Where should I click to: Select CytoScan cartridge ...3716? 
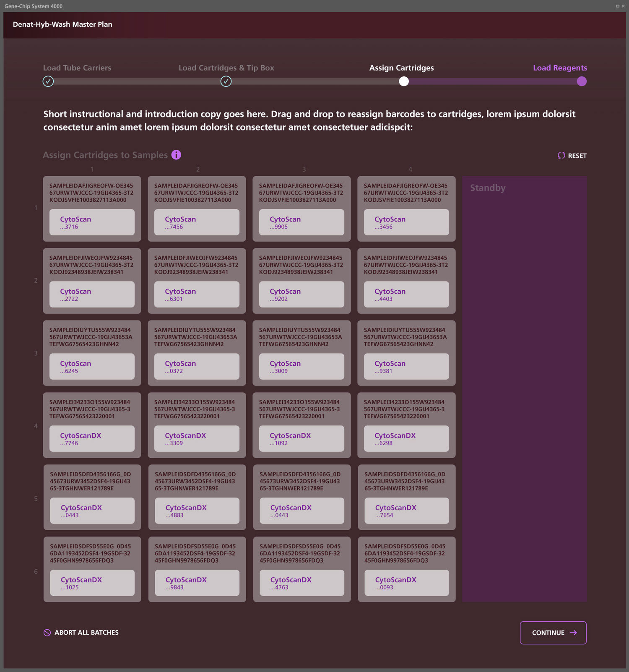tap(92, 222)
